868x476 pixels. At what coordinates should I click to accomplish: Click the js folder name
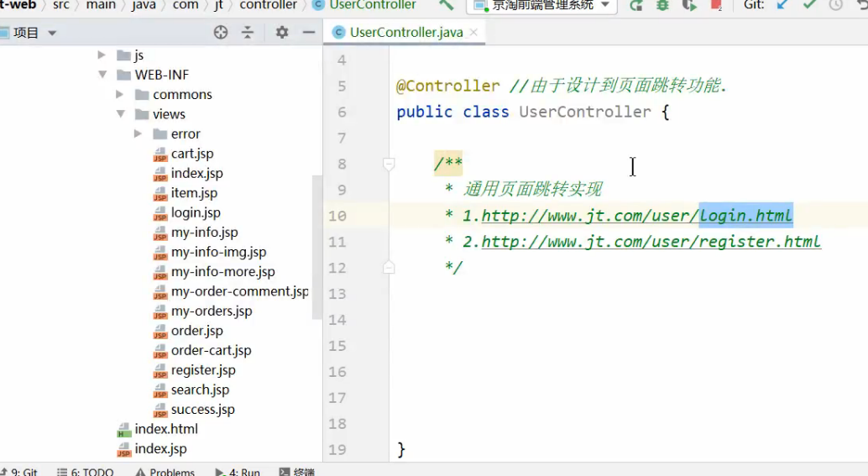[x=139, y=55]
